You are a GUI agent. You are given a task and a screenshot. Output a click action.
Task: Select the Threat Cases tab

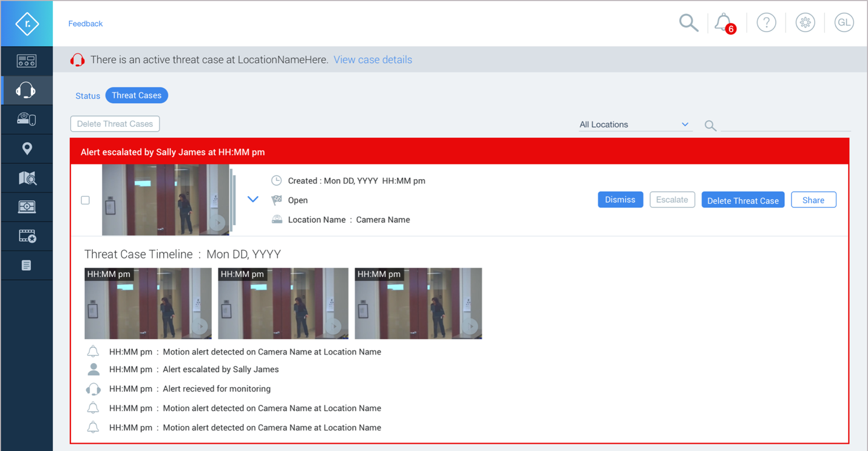(137, 95)
